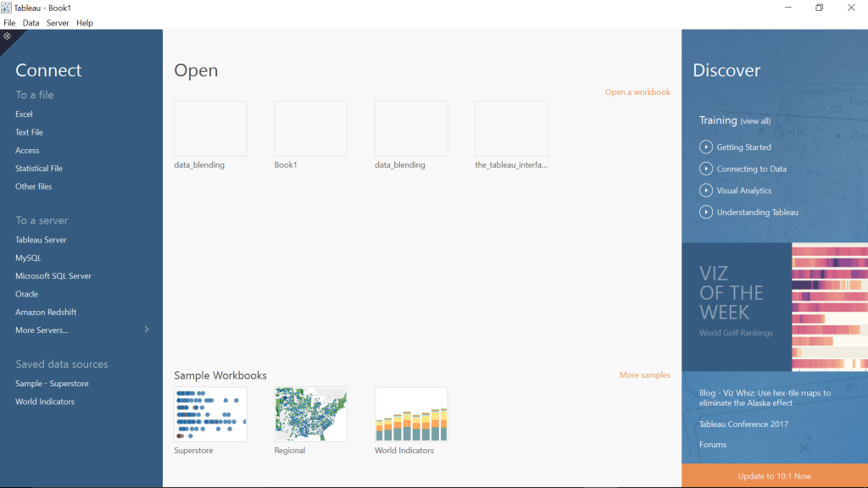The width and height of the screenshot is (868, 488).
Task: Open the Regional sample workbook thumbnail
Action: pos(310,414)
